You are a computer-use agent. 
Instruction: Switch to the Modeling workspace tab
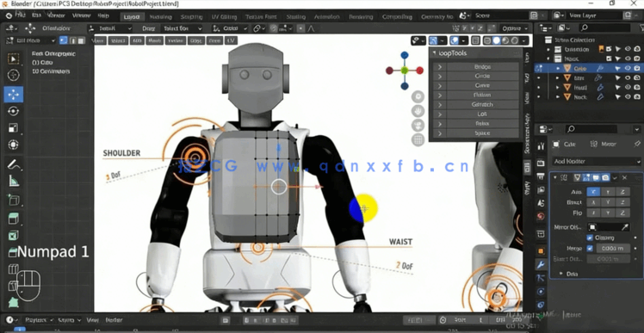[x=161, y=17]
